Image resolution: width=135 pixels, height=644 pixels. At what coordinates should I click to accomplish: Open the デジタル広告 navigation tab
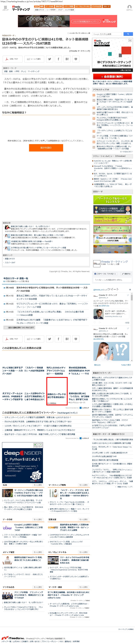pyautogui.click(x=97, y=7)
